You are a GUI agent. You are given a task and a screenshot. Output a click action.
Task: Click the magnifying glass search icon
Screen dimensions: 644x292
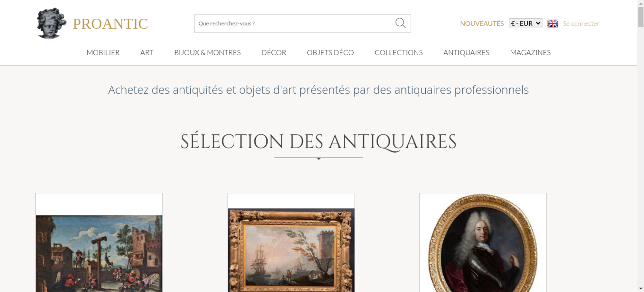(x=400, y=23)
